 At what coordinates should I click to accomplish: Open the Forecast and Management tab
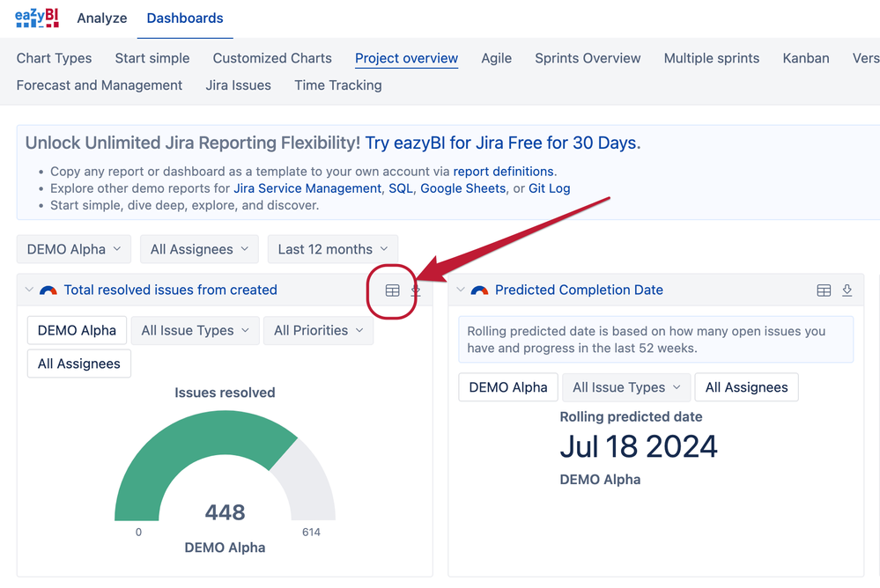(x=100, y=85)
